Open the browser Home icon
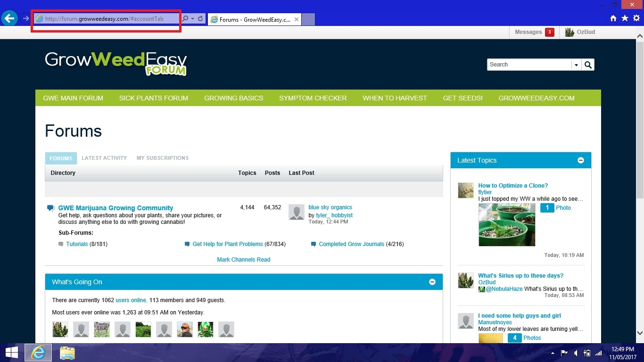 (x=613, y=18)
